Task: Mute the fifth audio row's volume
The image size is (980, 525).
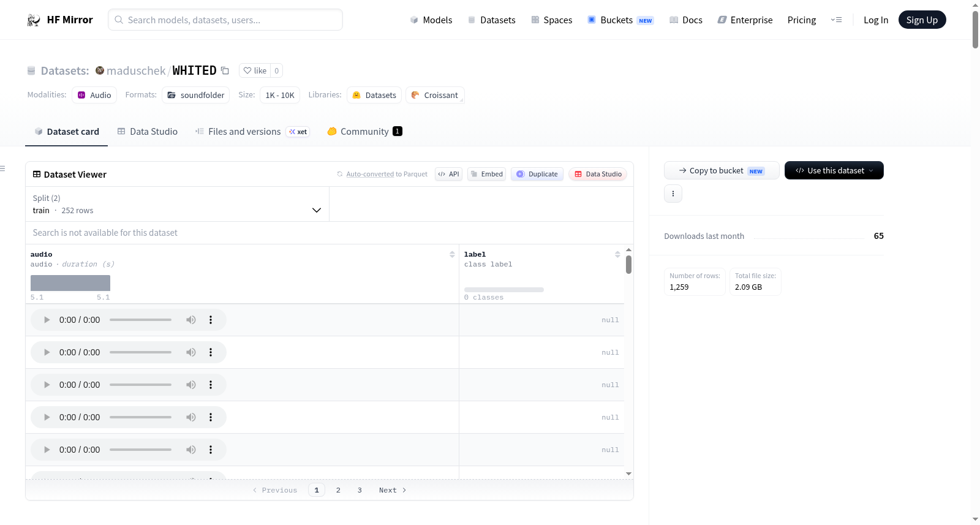Action: [191, 450]
